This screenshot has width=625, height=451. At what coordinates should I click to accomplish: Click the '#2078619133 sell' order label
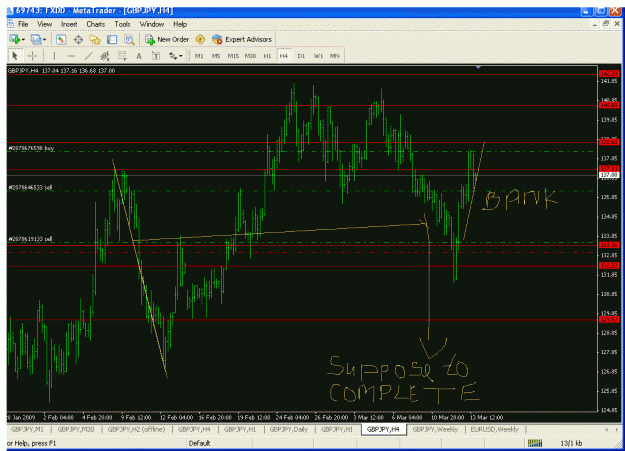click(30, 239)
